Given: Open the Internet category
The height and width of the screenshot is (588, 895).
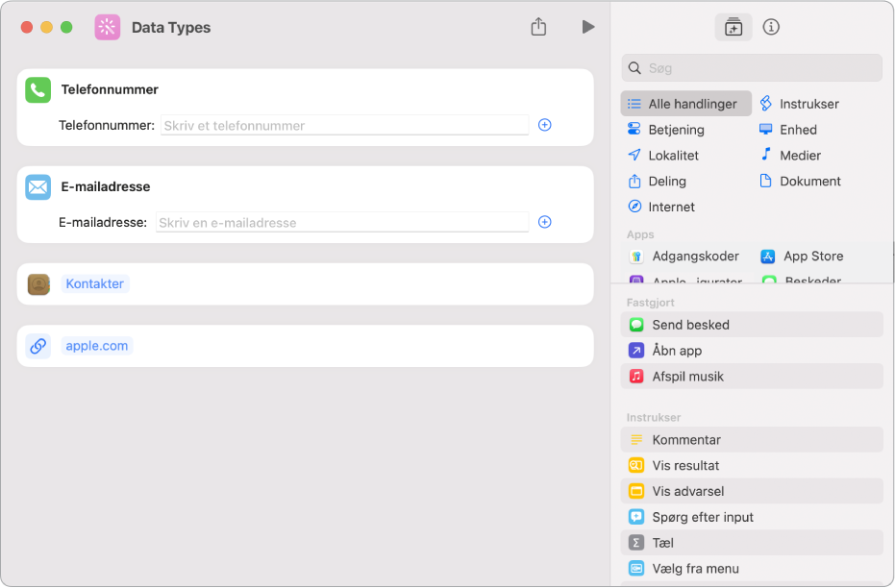Looking at the screenshot, I should (661, 207).
